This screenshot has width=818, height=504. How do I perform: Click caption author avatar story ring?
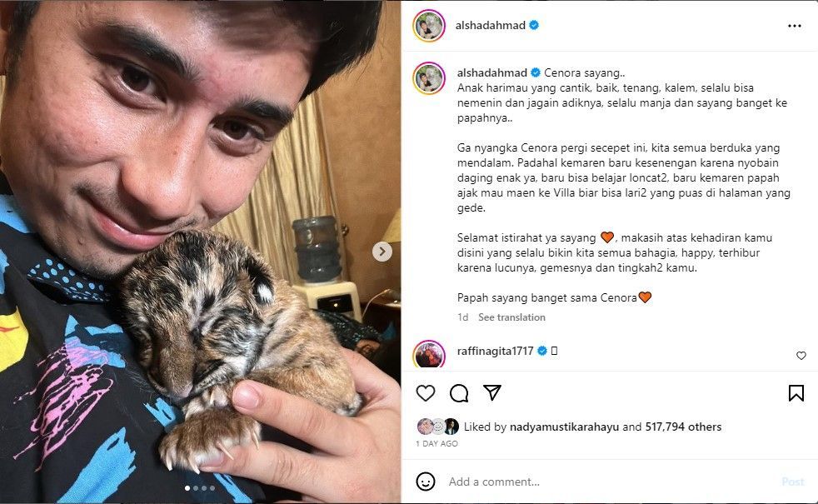point(429,78)
